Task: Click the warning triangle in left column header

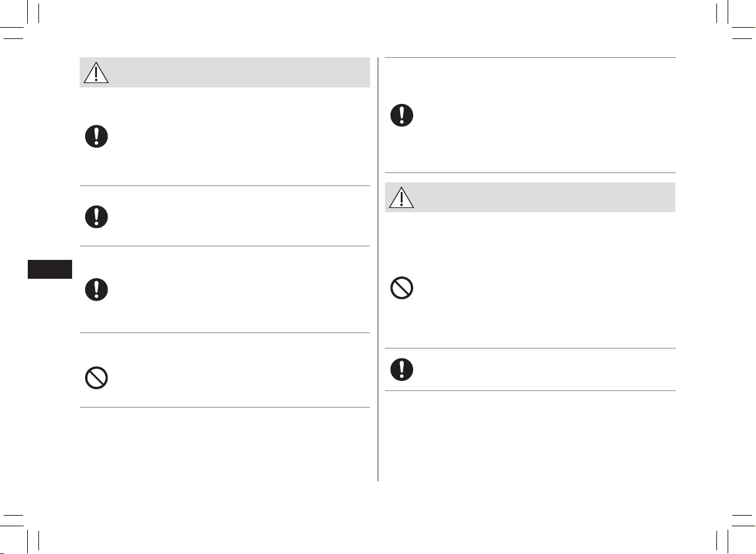Action: [96, 73]
